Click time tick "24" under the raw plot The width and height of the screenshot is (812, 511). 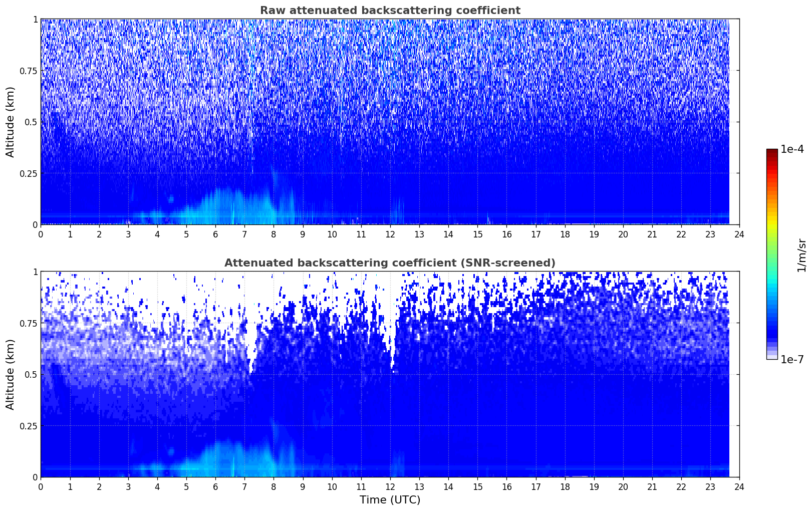739,234
